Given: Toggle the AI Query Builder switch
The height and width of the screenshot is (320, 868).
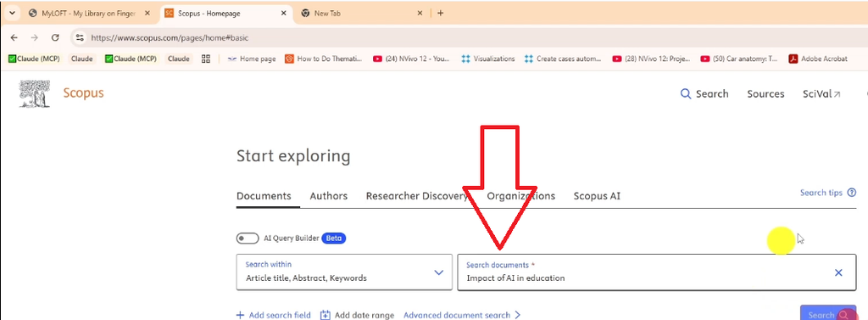Looking at the screenshot, I should (248, 239).
